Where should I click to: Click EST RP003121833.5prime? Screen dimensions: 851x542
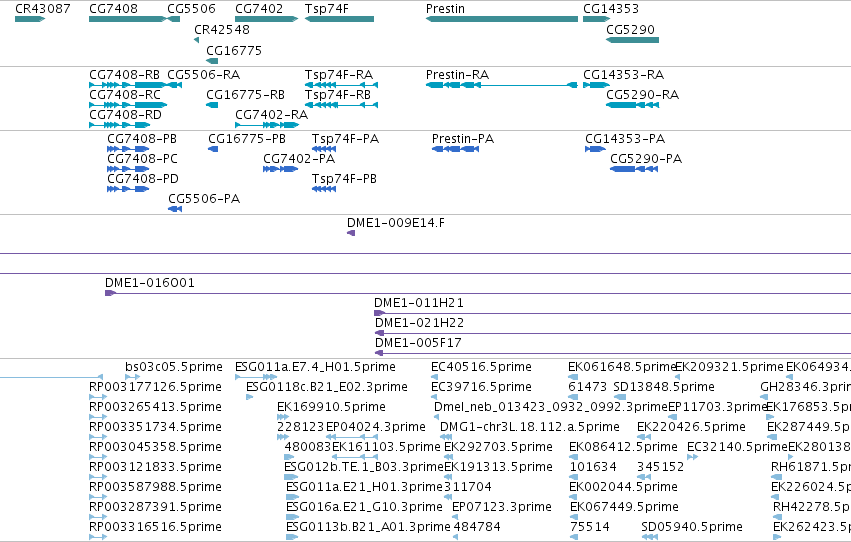coord(98,477)
